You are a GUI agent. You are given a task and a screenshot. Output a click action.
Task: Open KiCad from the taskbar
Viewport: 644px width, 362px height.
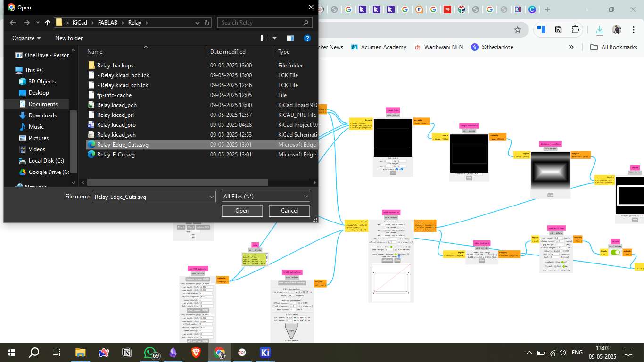point(265,353)
